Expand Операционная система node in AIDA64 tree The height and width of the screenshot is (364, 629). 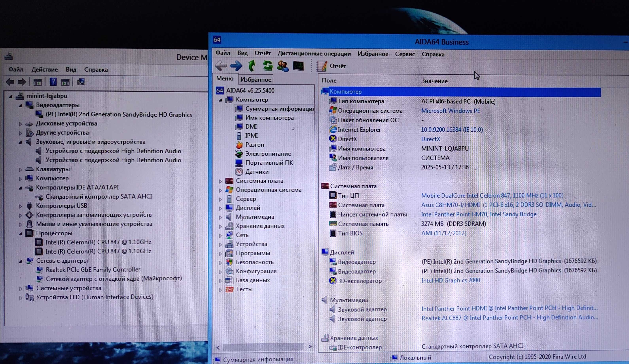(220, 190)
